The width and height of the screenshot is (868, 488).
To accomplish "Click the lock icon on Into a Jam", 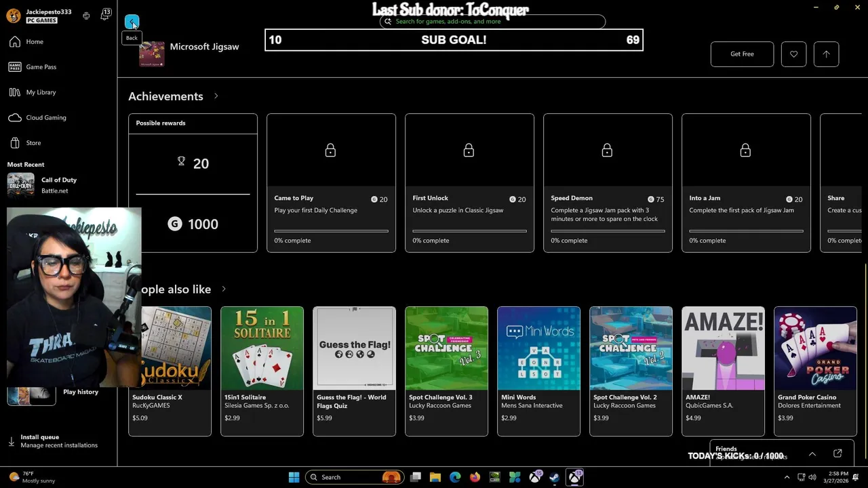I will pos(745,150).
